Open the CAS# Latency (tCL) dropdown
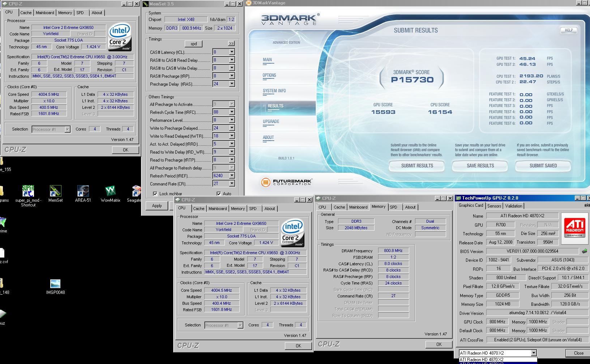This screenshot has height=364, width=590. click(x=232, y=52)
